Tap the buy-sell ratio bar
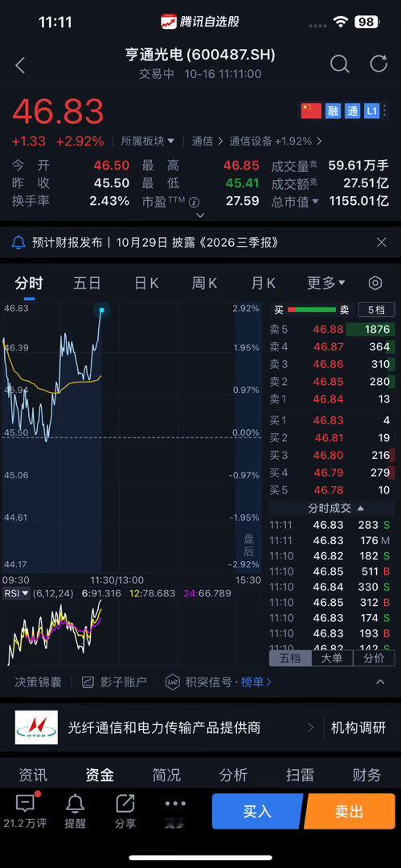This screenshot has width=401, height=868. pyautogui.click(x=312, y=310)
